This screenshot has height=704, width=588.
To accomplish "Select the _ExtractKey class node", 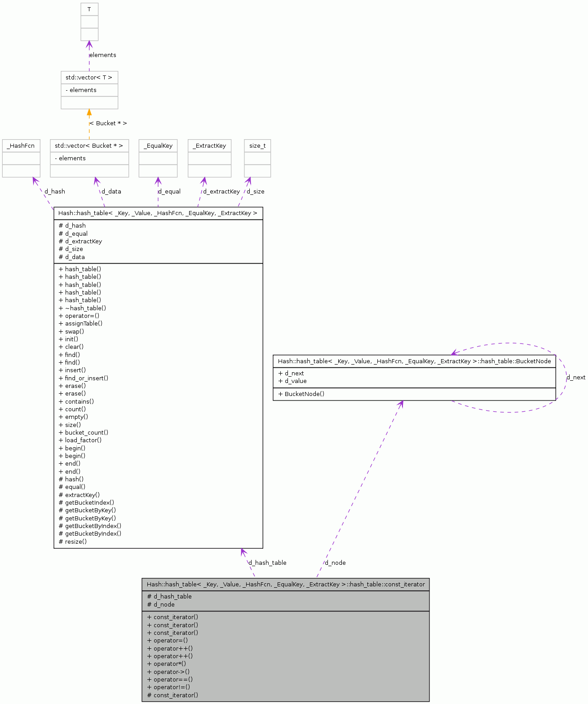I will click(x=209, y=146).
